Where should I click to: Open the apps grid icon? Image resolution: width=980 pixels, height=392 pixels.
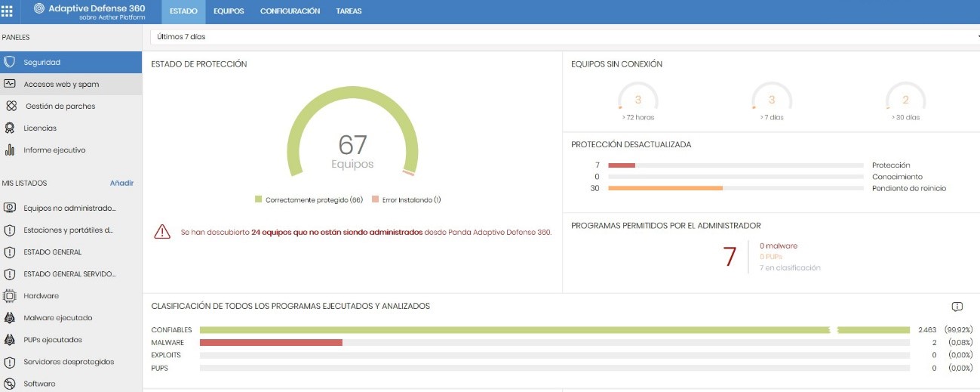(7, 11)
